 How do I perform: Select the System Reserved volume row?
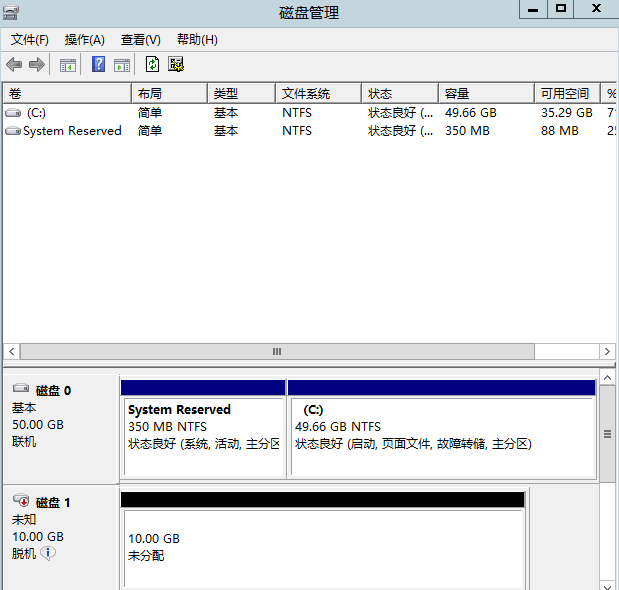(x=310, y=131)
